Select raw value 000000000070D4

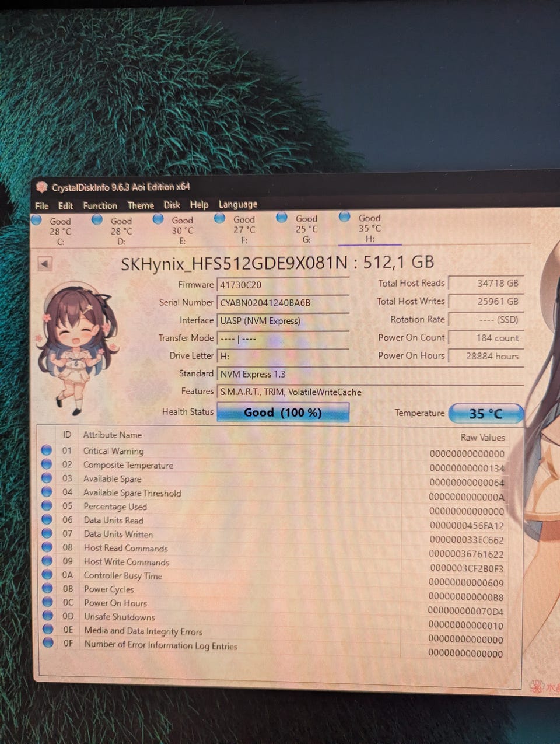[x=466, y=612]
